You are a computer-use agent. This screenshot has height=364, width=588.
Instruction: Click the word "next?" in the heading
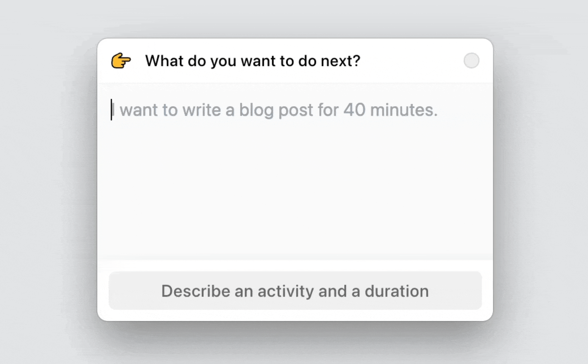click(341, 61)
